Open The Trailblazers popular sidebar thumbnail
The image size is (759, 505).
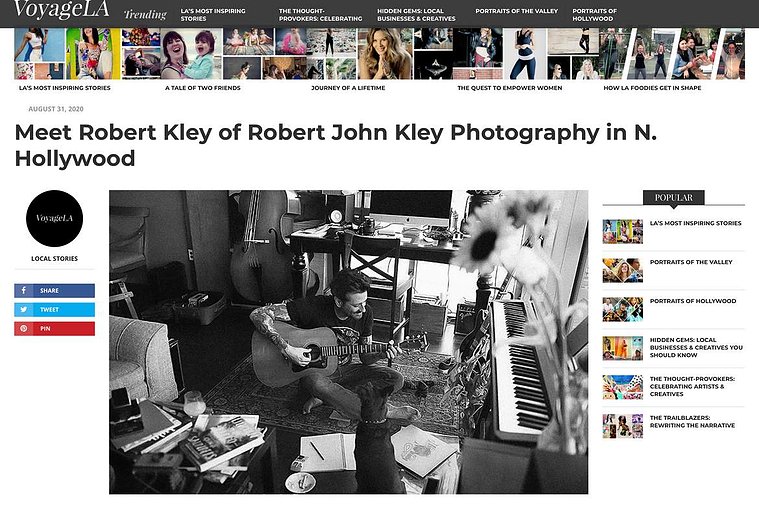(622, 426)
